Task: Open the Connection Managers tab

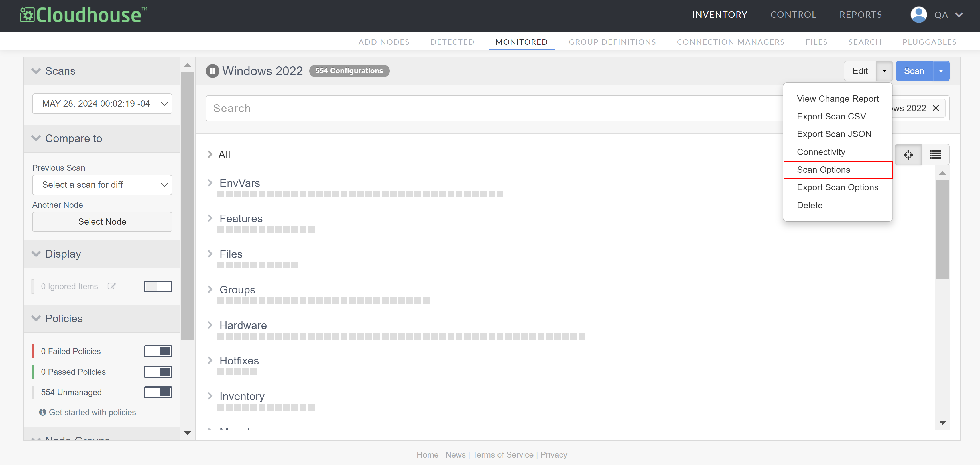Action: pos(730,42)
